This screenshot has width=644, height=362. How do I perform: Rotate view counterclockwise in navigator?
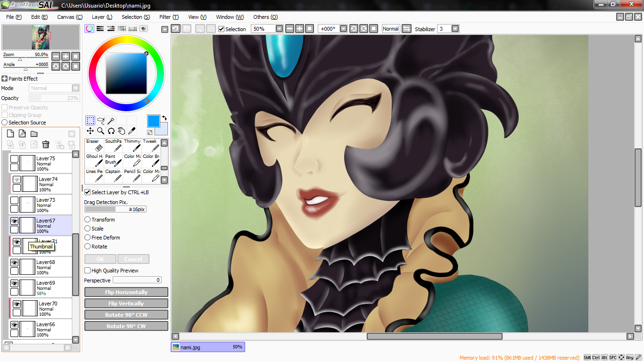pyautogui.click(x=56, y=66)
